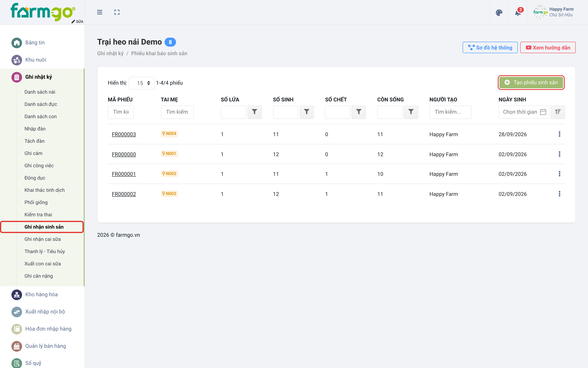
Task: Select Ghi nhận cai sữa in the sidebar
Action: click(x=42, y=239)
